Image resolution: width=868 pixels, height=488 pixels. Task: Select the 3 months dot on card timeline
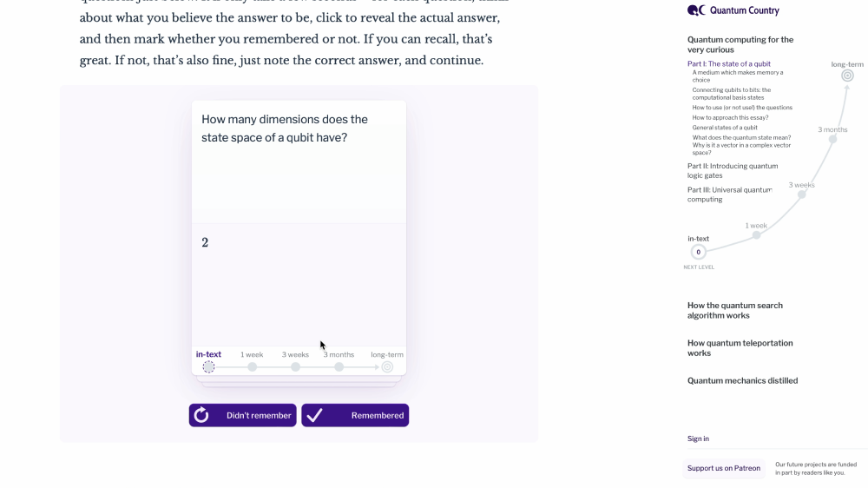click(339, 367)
